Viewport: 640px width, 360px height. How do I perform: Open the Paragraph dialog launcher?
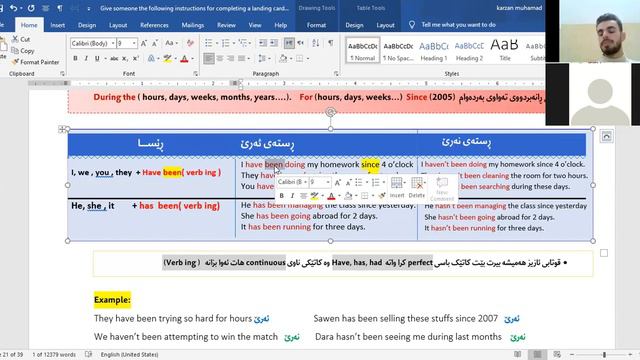336,74
